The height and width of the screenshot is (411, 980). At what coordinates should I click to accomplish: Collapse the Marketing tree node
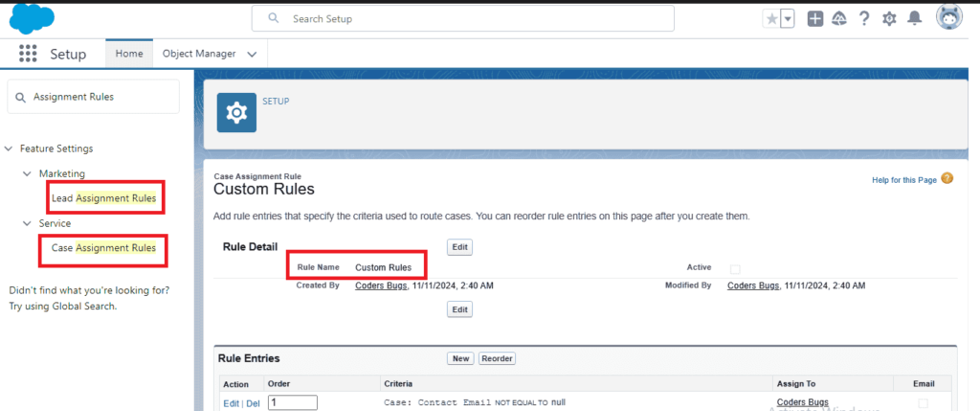27,174
